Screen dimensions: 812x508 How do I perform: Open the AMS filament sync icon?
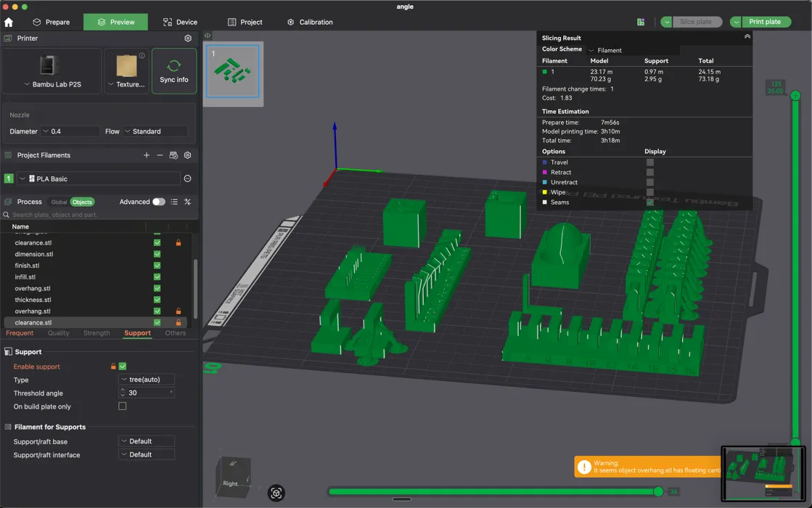coord(173,155)
